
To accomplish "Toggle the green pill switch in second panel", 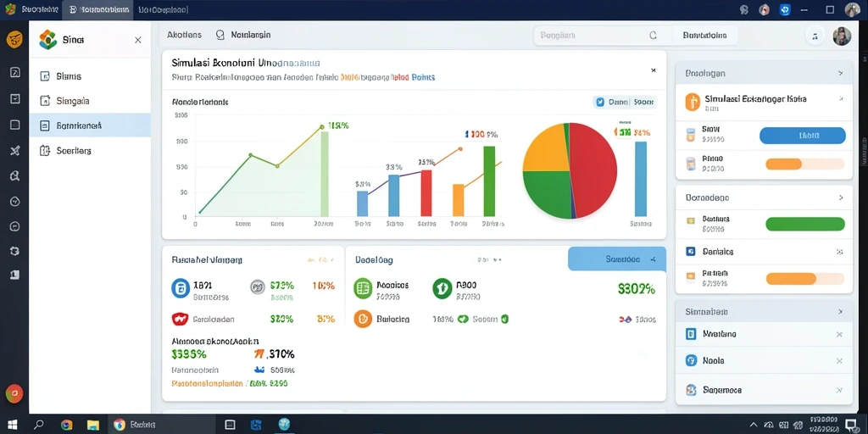I will point(805,224).
